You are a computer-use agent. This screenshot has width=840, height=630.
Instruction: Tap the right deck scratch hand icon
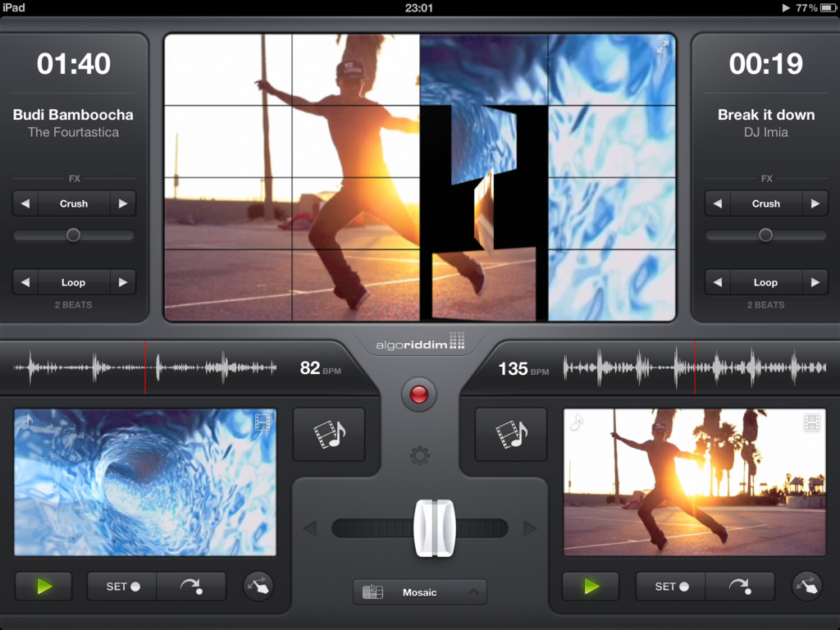[x=807, y=586]
